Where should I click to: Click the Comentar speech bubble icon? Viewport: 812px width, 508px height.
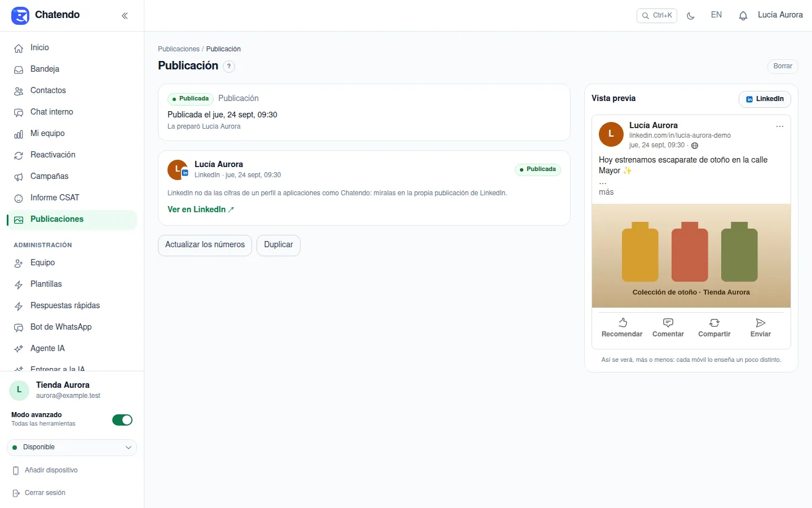coord(668,323)
